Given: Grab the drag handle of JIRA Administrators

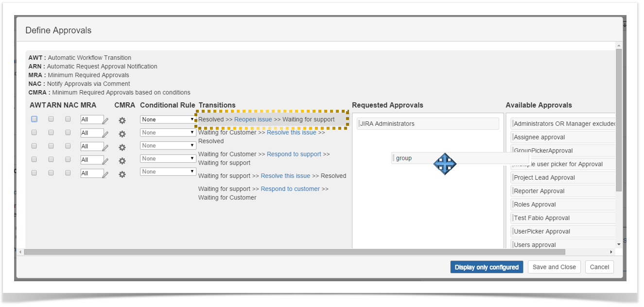Looking at the screenshot, I should (359, 124).
